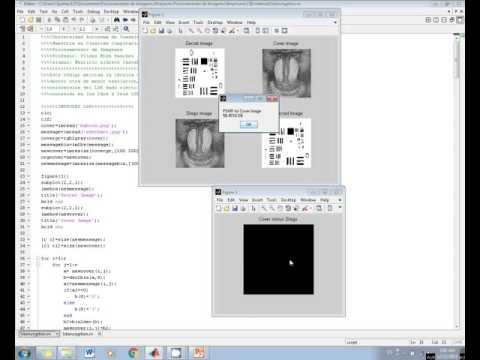Open File menu in Editor window
This screenshot has width=480, height=360.
pyautogui.click(x=20, y=12)
